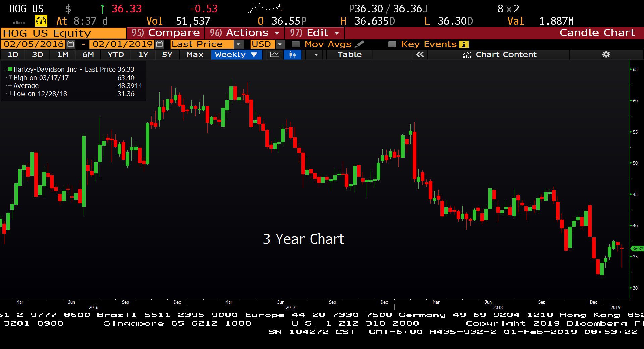Viewport: 644px width, 349px height.
Task: Collapse panel with double left arrows
Action: (x=420, y=54)
